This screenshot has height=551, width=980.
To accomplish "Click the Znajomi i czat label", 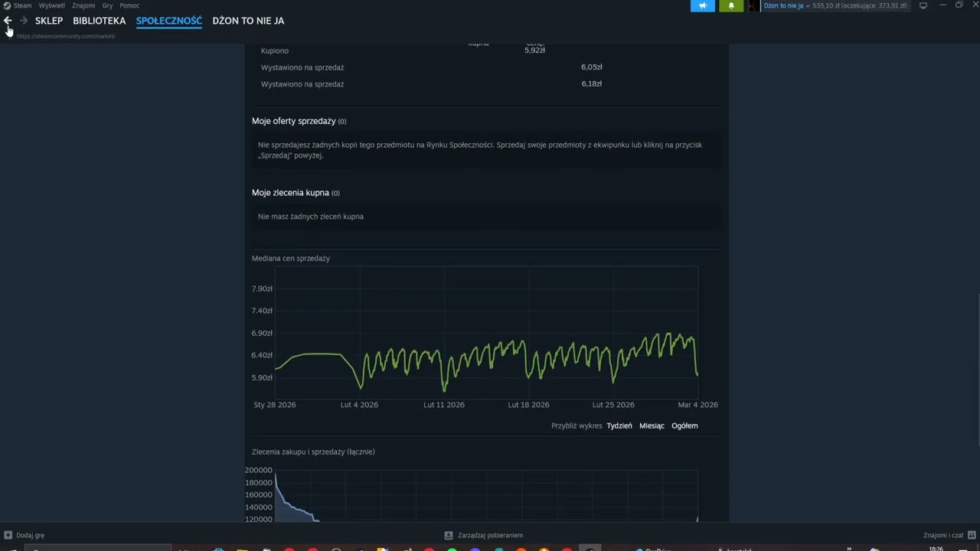I will (943, 536).
